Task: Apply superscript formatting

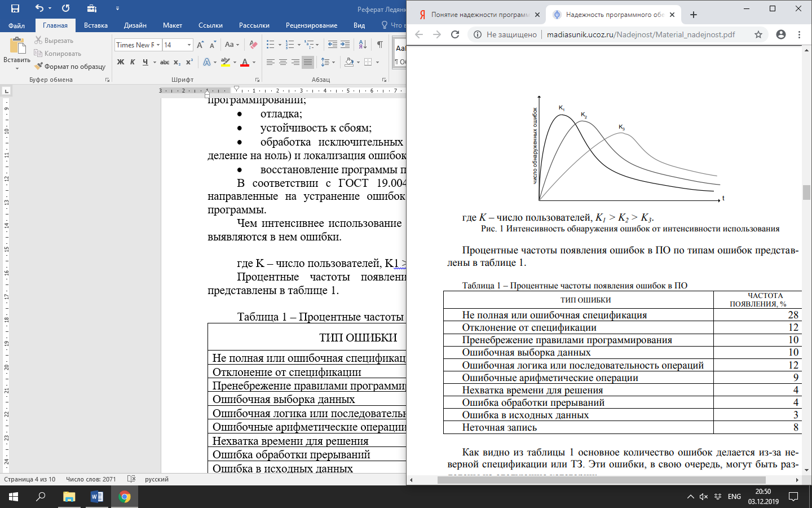Action: (x=189, y=62)
